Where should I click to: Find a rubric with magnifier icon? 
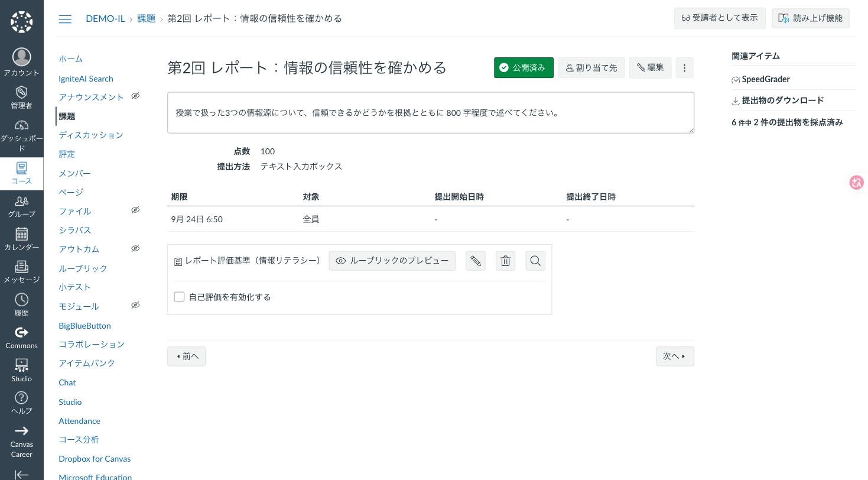point(535,261)
